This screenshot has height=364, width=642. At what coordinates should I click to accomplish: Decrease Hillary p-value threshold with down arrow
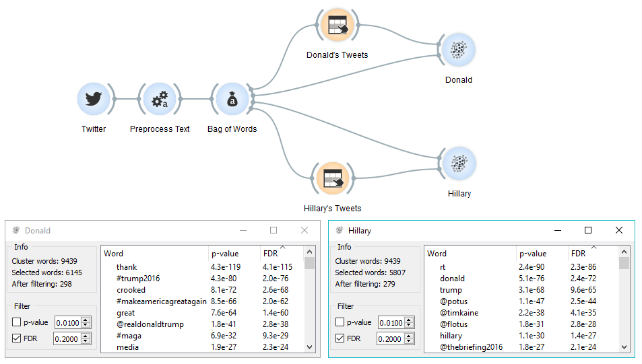(x=409, y=325)
